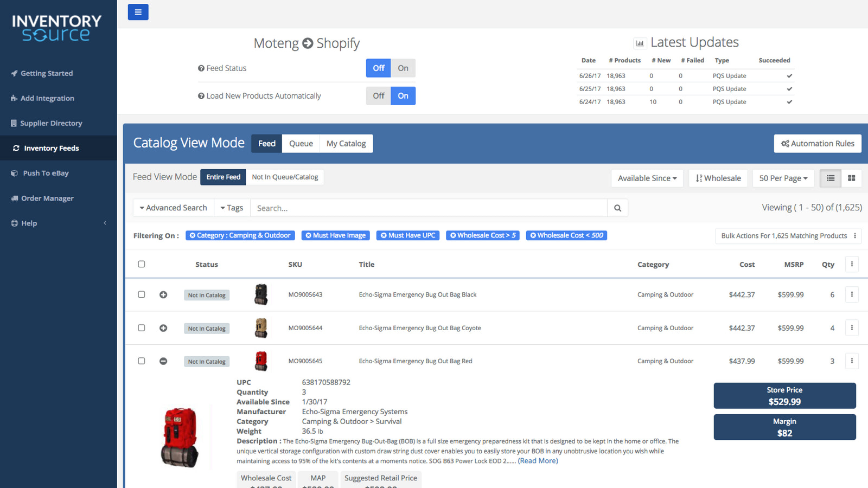Open the 50 Per Page dropdown
Image resolution: width=868 pixels, height=488 pixels.
pos(783,178)
